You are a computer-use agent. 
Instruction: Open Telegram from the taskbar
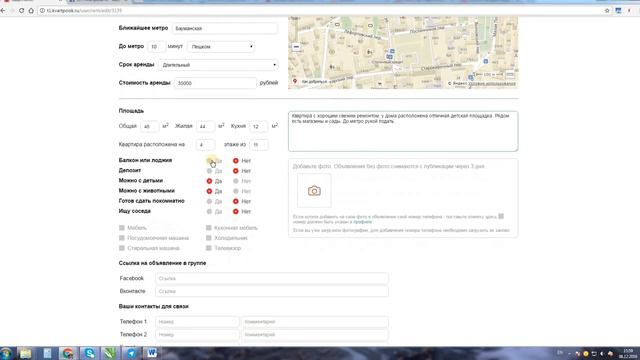(x=131, y=353)
